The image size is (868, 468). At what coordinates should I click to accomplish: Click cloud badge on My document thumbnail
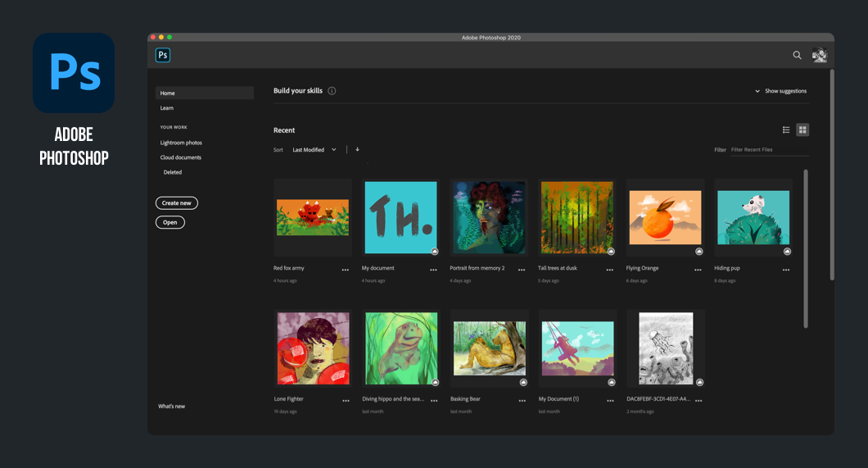[x=435, y=252]
